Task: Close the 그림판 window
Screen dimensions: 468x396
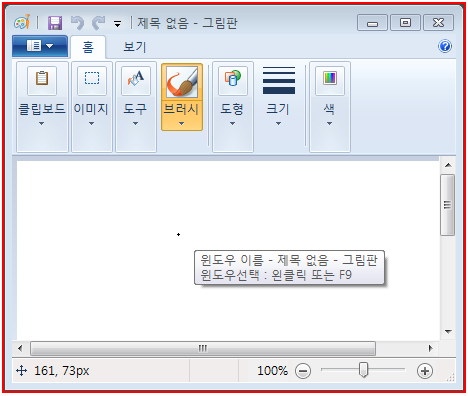Action: coord(438,23)
